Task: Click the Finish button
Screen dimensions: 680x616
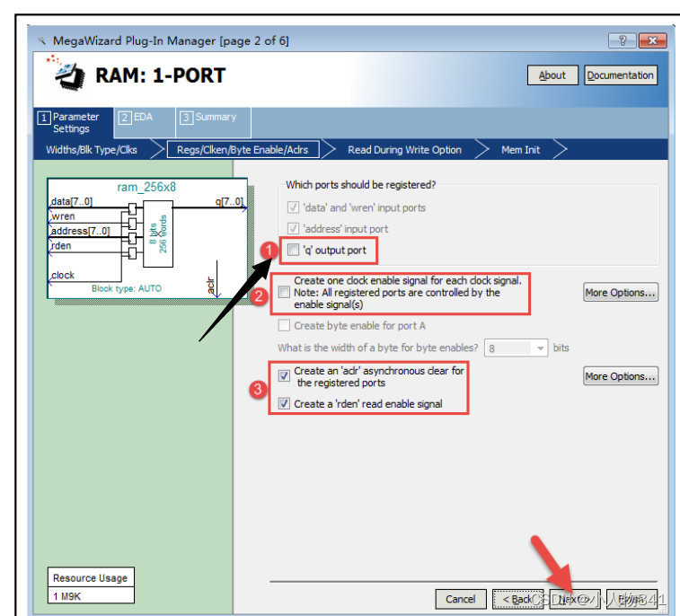Action: point(631,599)
